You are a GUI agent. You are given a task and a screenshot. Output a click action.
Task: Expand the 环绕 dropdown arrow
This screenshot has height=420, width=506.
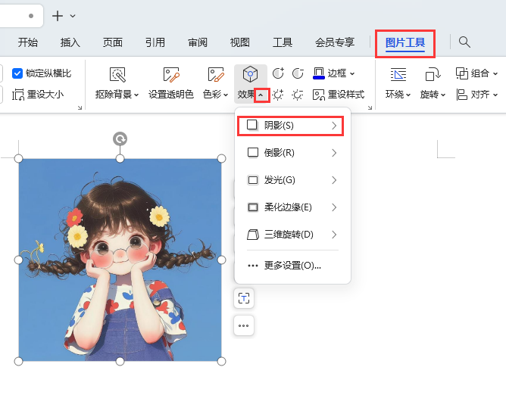408,95
